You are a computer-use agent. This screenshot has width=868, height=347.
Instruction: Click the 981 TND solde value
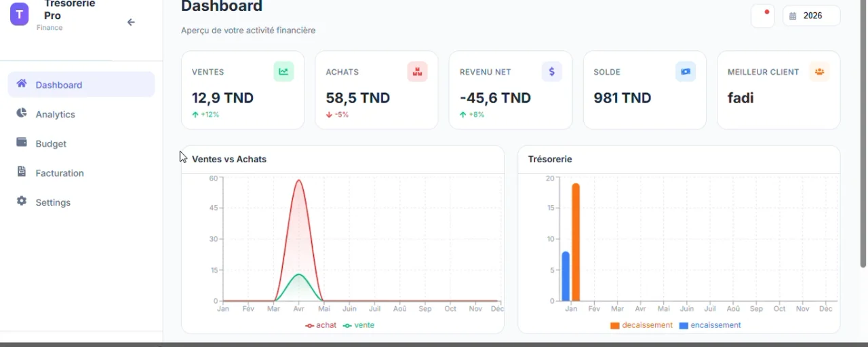pos(623,98)
